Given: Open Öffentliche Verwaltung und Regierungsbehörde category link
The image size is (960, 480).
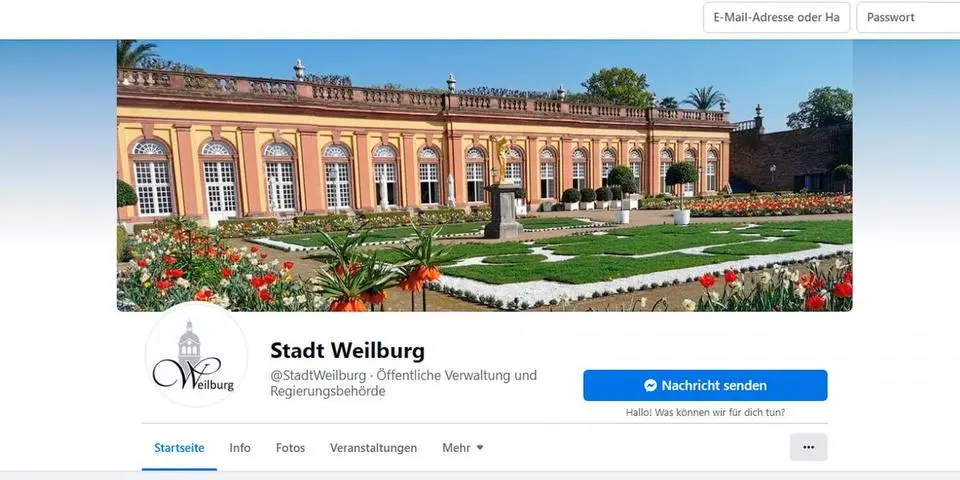Looking at the screenshot, I should pos(403,383).
